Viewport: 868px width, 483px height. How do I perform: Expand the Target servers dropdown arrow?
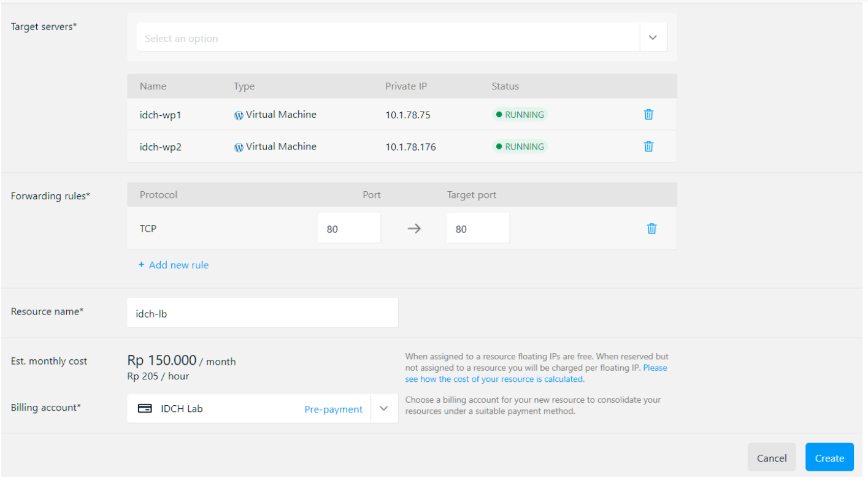pos(653,38)
